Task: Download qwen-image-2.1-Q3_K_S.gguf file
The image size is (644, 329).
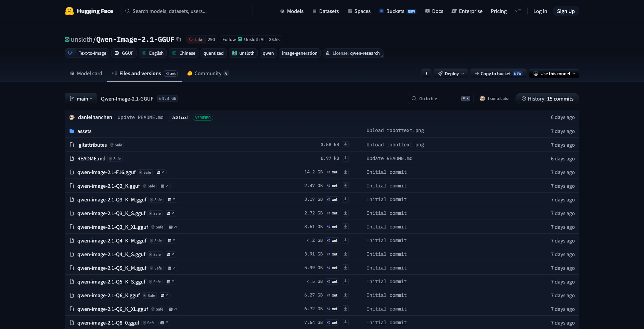Action: click(345, 213)
